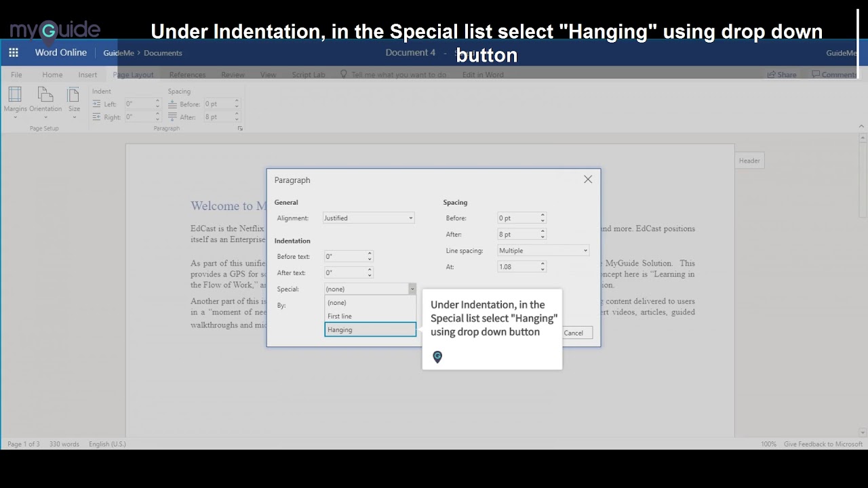Open the Documents breadcrumb link
The image size is (868, 488).
click(x=163, y=53)
